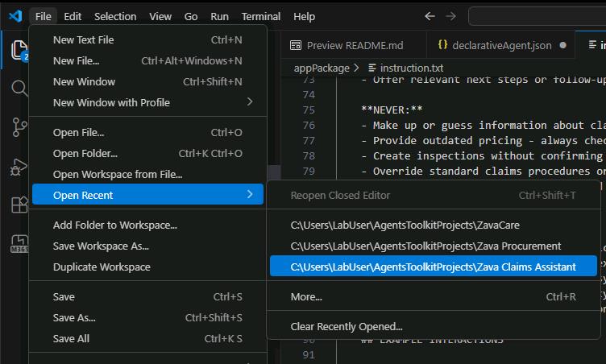Viewport: 606px width, 364px height.
Task: Choose Save Workspace As...
Action: pyautogui.click(x=147, y=246)
